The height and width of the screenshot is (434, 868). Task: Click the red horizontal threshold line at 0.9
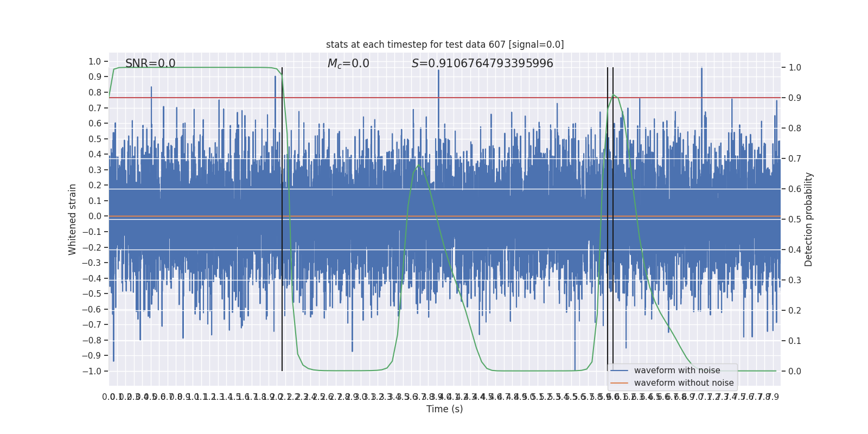445,98
